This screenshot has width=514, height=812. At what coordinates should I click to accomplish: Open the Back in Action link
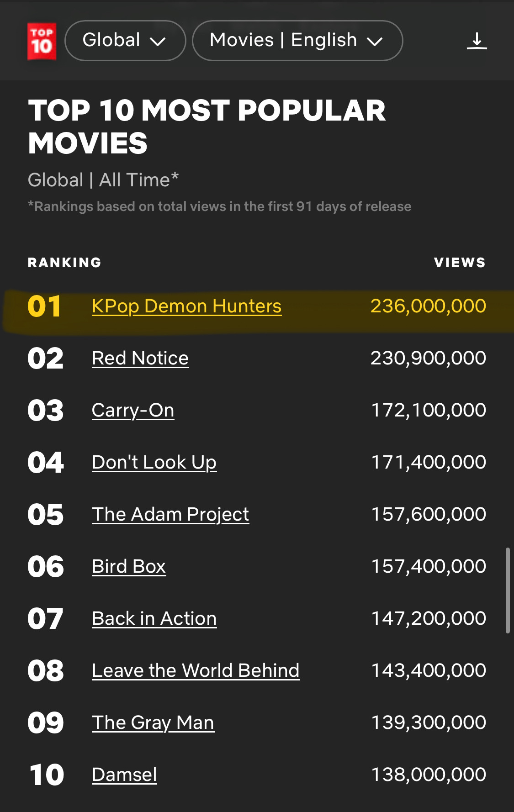tap(154, 619)
